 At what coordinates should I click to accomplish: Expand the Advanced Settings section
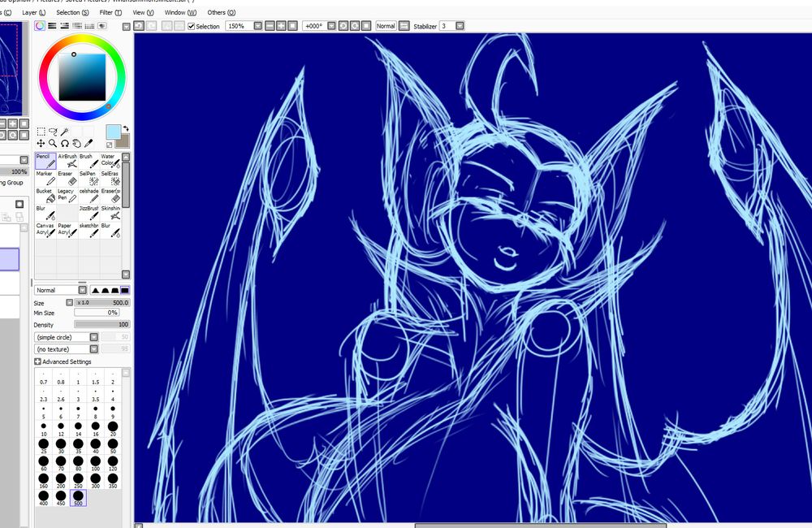[x=37, y=361]
